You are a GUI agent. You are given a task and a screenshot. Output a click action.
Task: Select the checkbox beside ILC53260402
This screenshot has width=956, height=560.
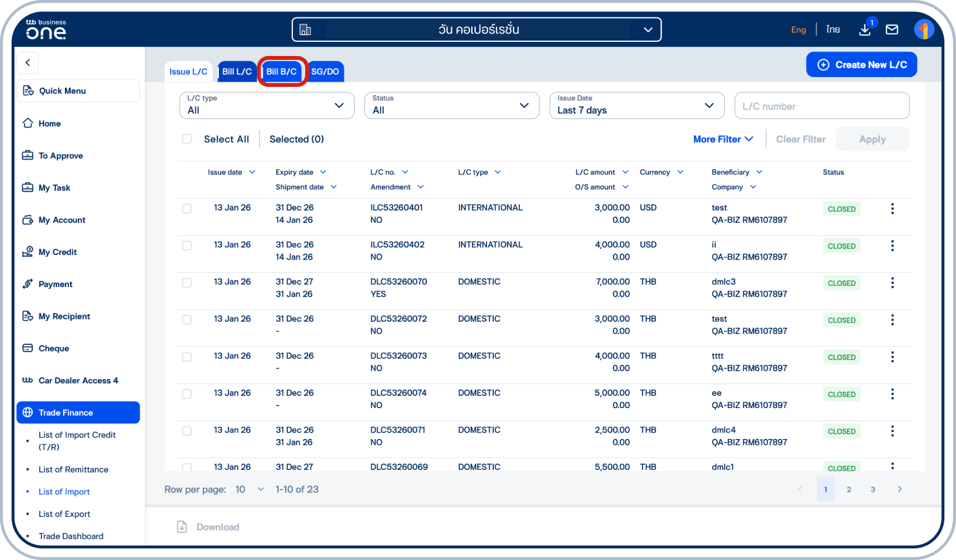pos(187,245)
